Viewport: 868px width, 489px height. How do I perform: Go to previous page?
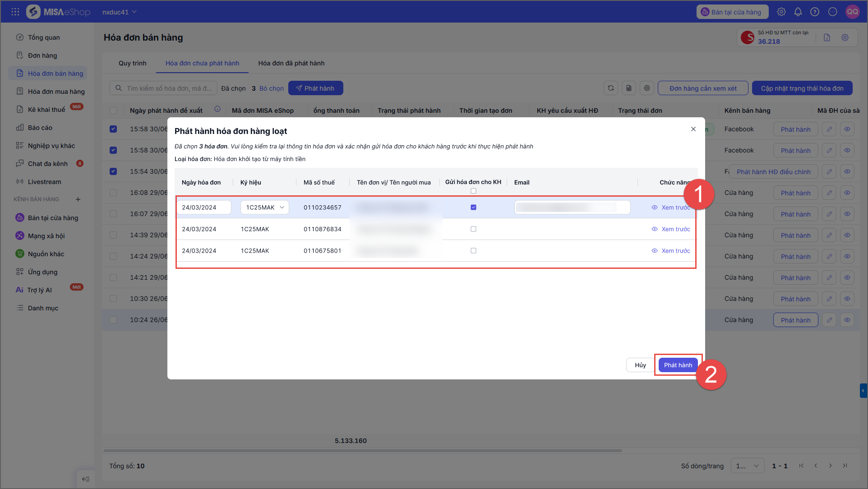coord(816,466)
